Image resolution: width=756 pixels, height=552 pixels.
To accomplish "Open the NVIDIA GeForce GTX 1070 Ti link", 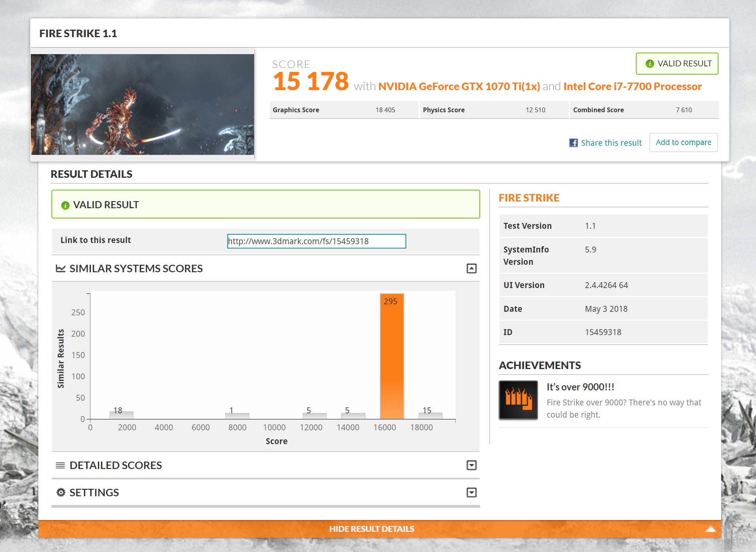I will (x=459, y=86).
